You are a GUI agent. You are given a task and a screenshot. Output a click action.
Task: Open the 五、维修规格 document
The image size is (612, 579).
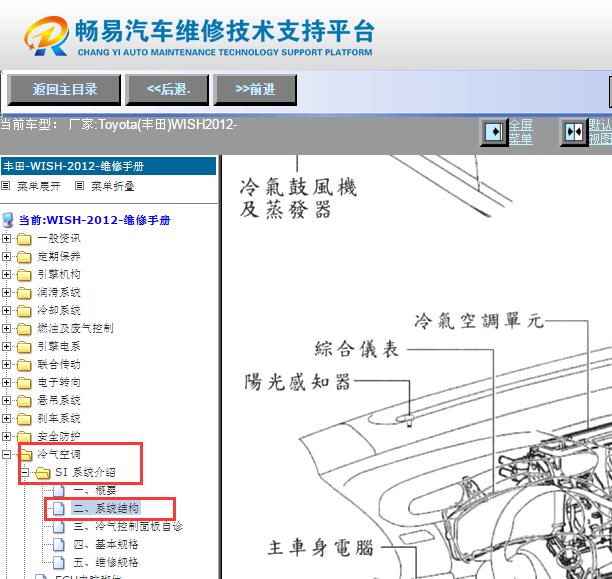106,562
